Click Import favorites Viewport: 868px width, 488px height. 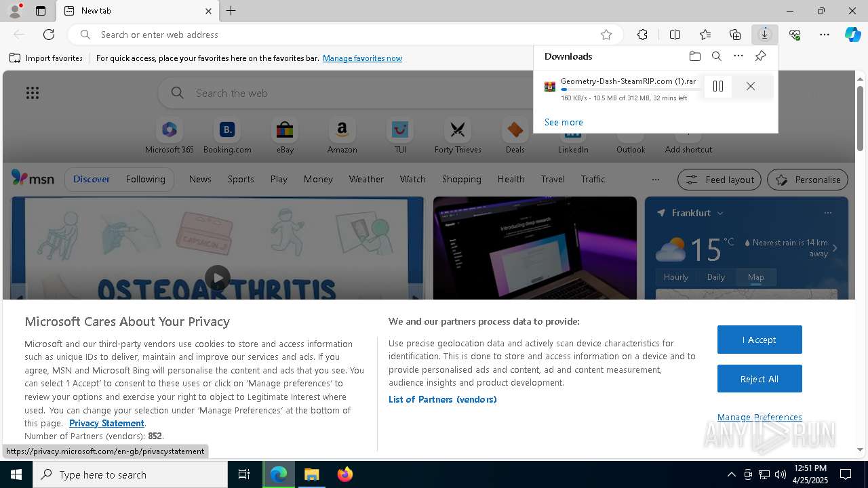pos(46,58)
